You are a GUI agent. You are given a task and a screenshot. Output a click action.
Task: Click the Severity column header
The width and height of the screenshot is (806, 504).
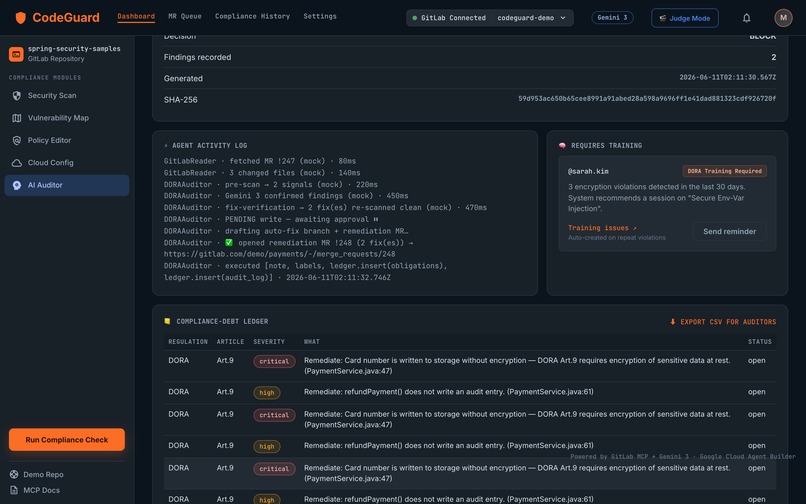pos(269,341)
